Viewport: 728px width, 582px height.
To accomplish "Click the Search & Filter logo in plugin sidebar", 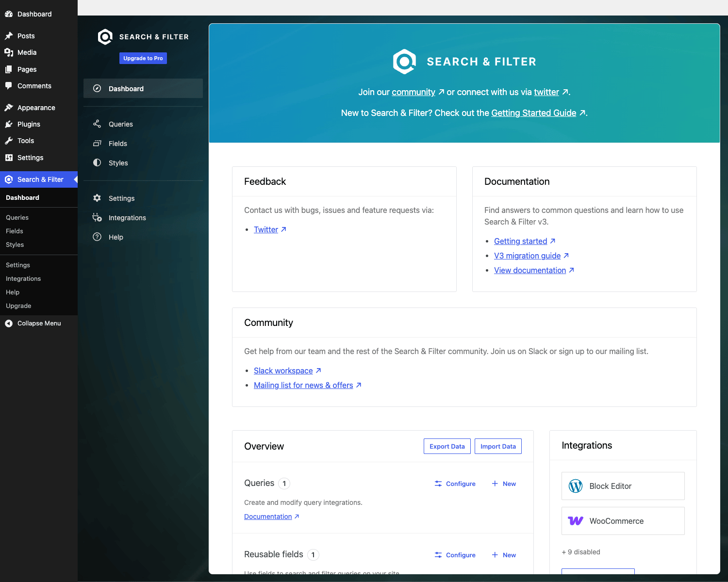I will pos(105,37).
